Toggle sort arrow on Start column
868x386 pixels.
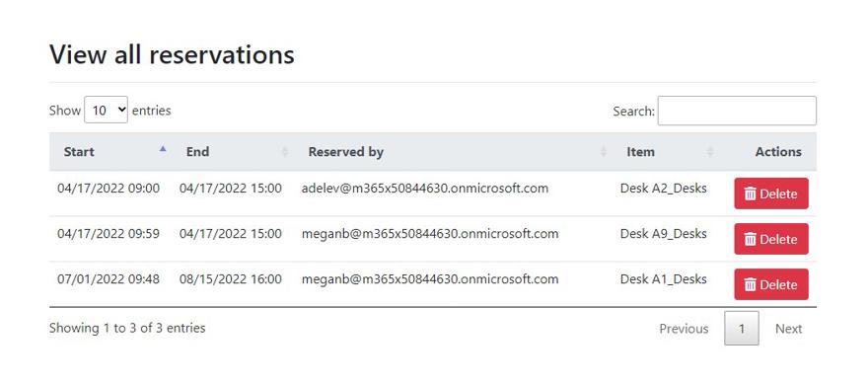coord(163,148)
